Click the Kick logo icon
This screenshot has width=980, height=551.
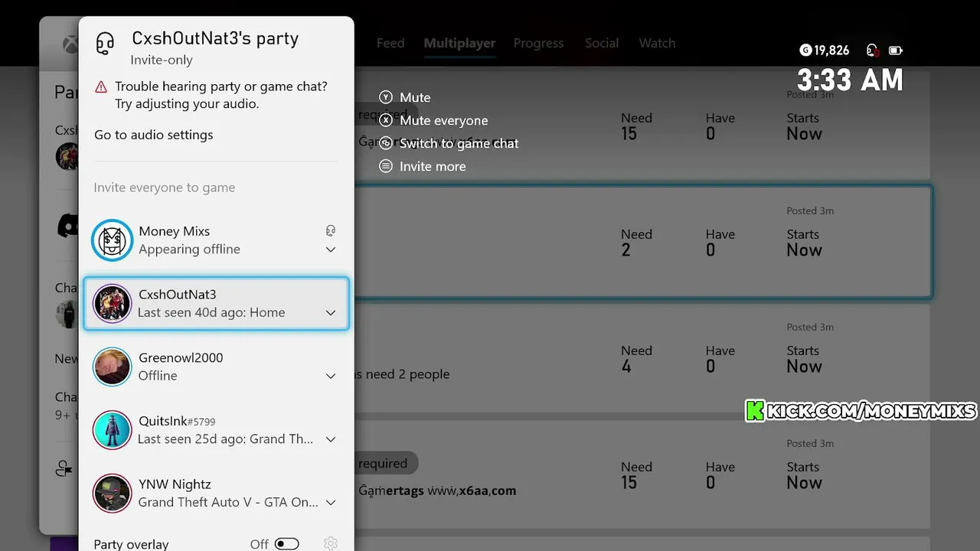click(755, 411)
